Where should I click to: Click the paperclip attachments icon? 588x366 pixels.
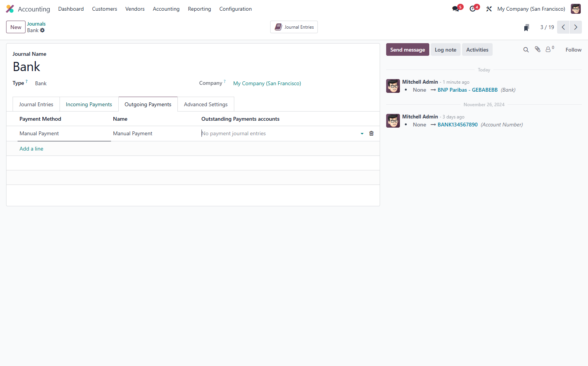(538, 49)
